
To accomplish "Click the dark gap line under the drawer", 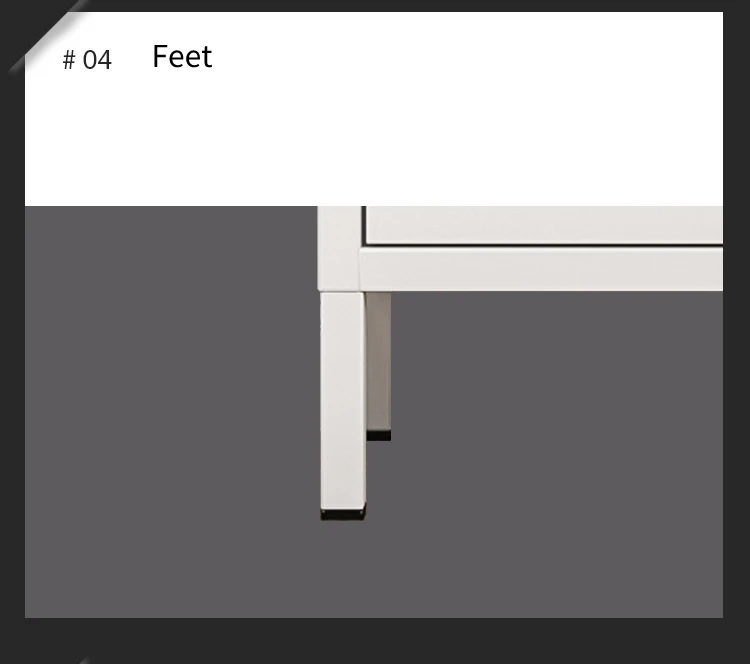I will click(x=544, y=245).
